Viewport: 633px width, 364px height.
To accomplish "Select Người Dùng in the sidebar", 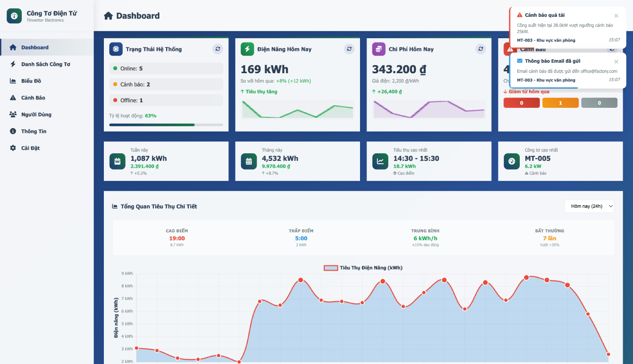I will click(36, 115).
